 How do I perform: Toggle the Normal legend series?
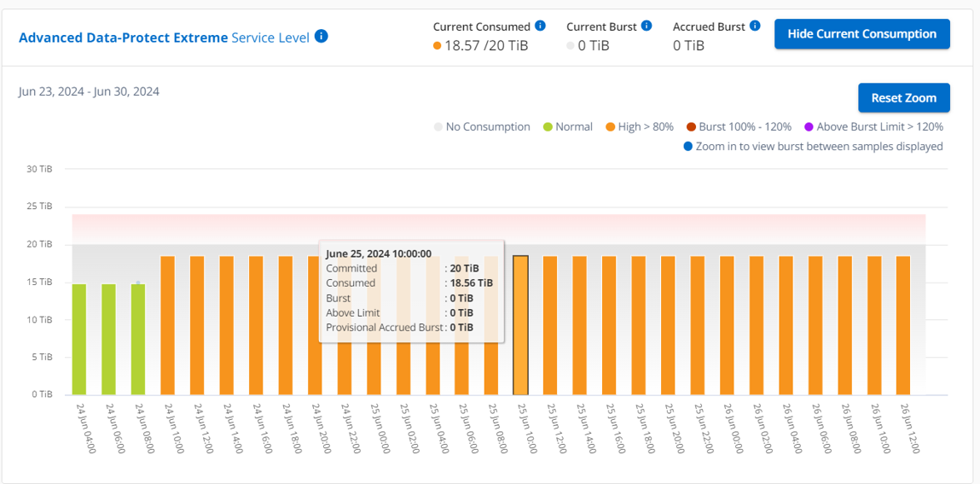coord(567,127)
